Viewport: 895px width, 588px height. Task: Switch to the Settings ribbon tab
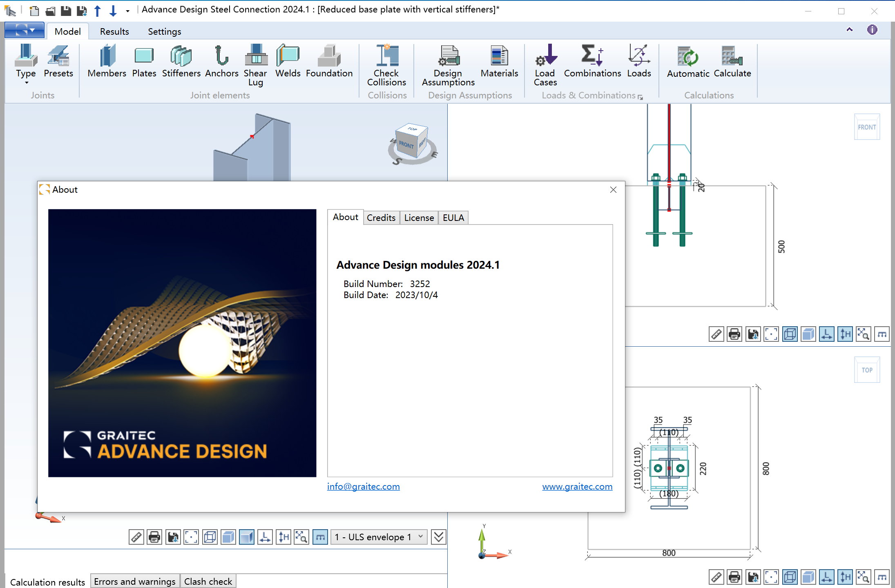(x=164, y=31)
